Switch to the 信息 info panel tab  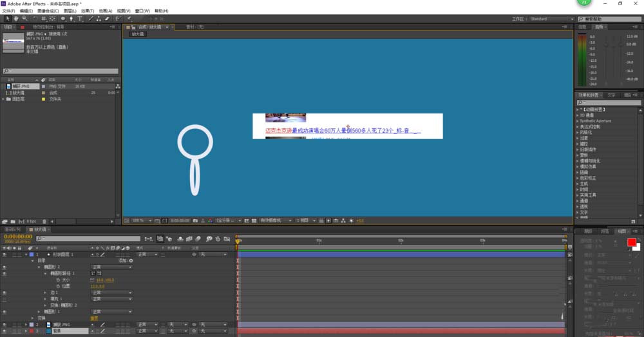pyautogui.click(x=582, y=27)
